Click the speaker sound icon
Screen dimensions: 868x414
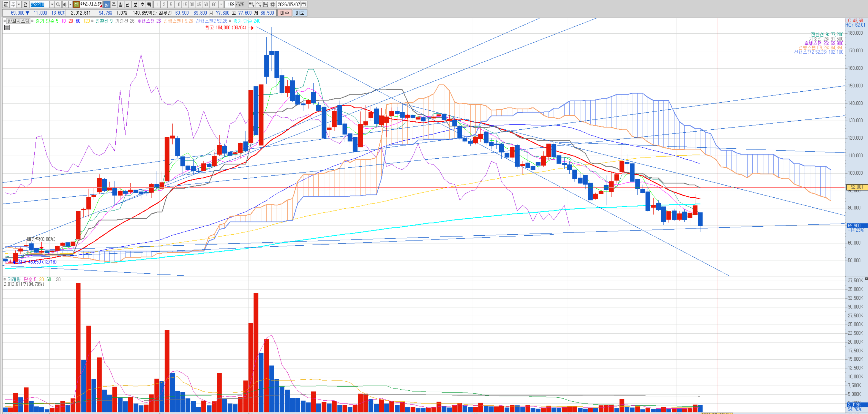(x=65, y=4)
